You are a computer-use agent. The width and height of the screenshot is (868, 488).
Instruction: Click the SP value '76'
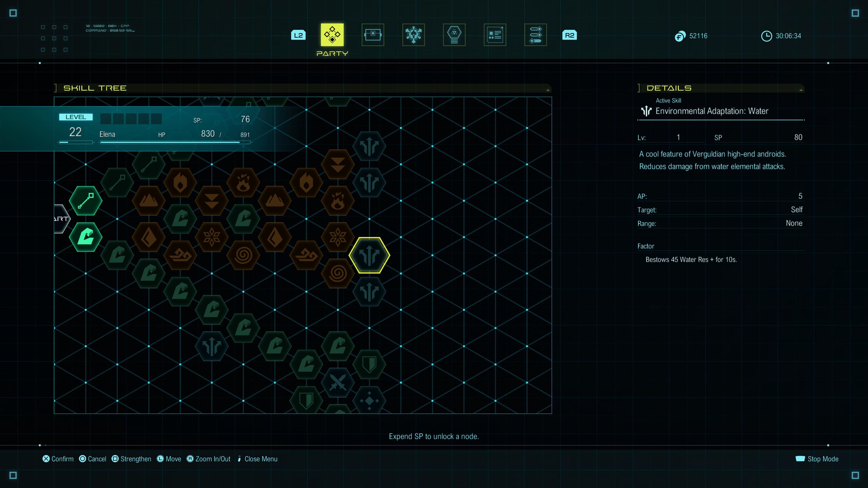245,119
